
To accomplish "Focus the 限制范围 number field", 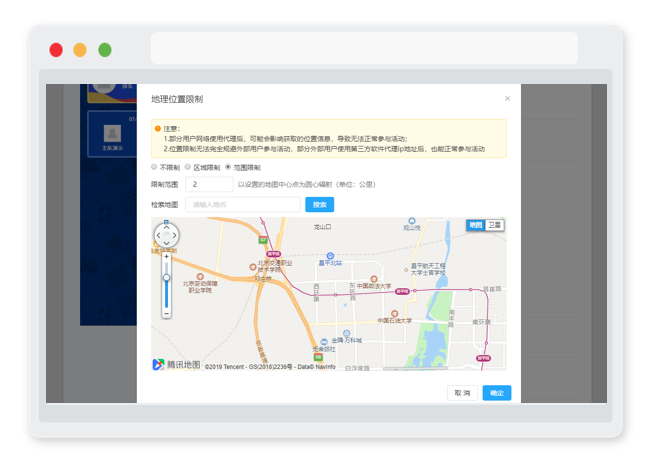I will tap(209, 184).
